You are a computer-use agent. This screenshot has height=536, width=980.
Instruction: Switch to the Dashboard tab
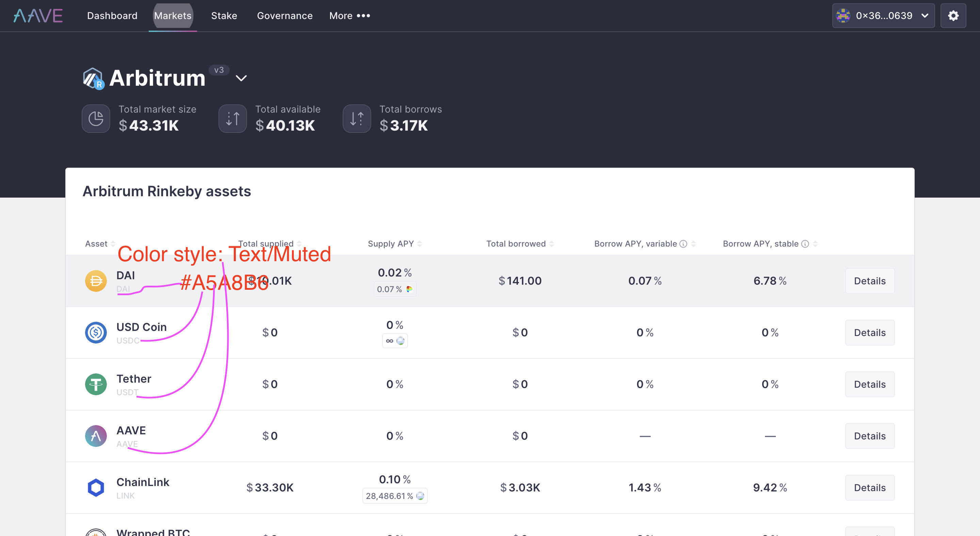tap(112, 16)
